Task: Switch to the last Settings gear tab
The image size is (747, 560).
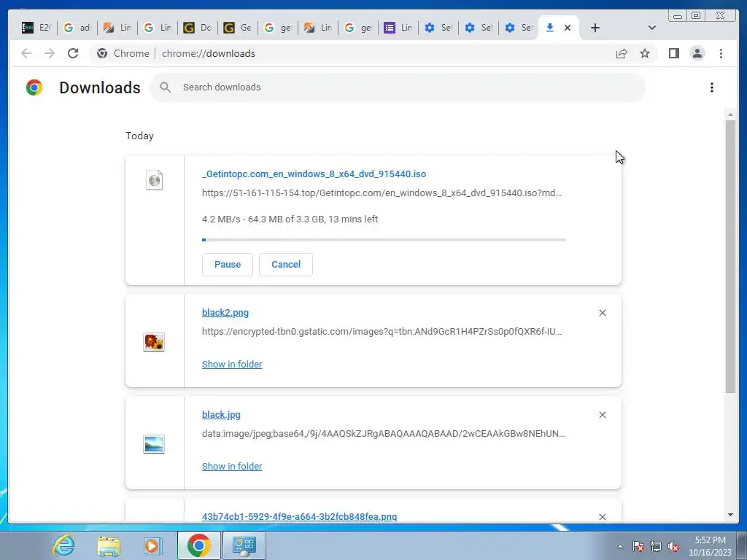Action: coord(519,28)
